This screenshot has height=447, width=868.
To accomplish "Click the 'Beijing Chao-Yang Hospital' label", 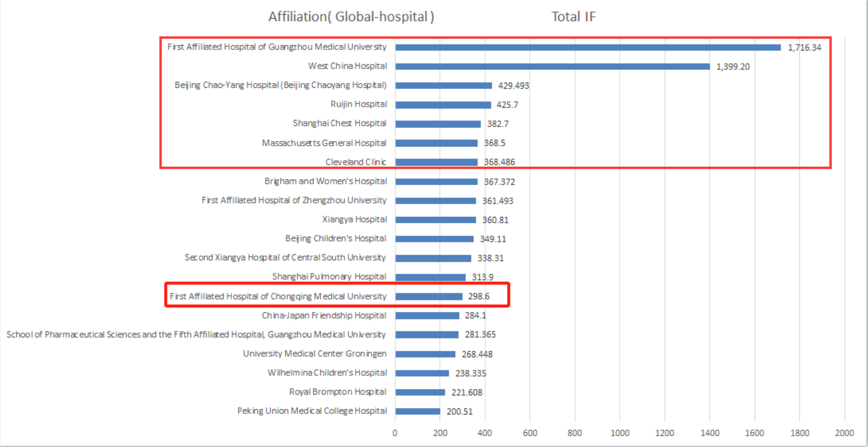I will (x=280, y=85).
